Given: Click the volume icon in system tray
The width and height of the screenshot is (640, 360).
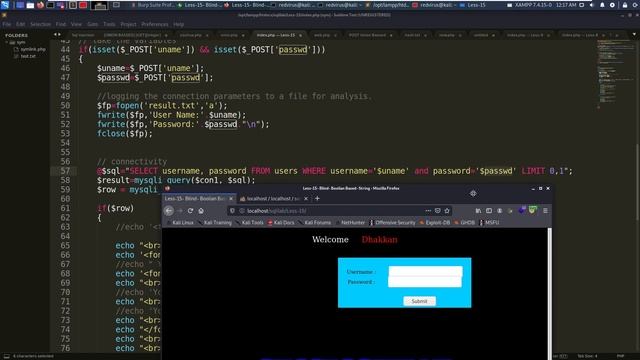Looking at the screenshot, I should coord(592,5).
